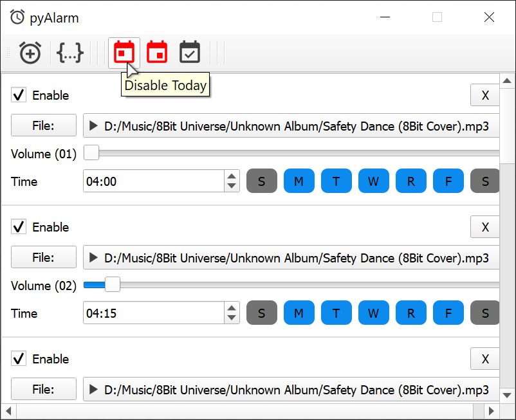This screenshot has width=516, height=420.
Task: Toggle the Enable checkbox on the second alarm
Action: [20, 227]
